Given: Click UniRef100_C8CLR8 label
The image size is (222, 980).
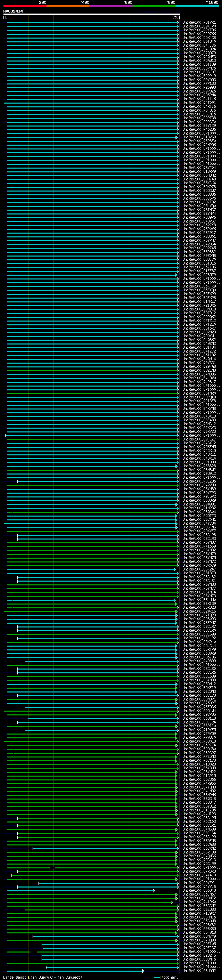Looking at the screenshot, I should coord(199,535).
